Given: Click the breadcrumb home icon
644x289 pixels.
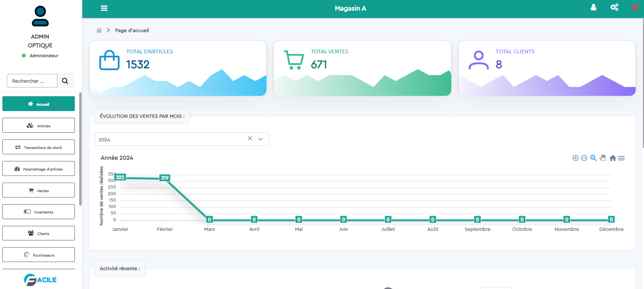Looking at the screenshot, I should click(x=99, y=30).
